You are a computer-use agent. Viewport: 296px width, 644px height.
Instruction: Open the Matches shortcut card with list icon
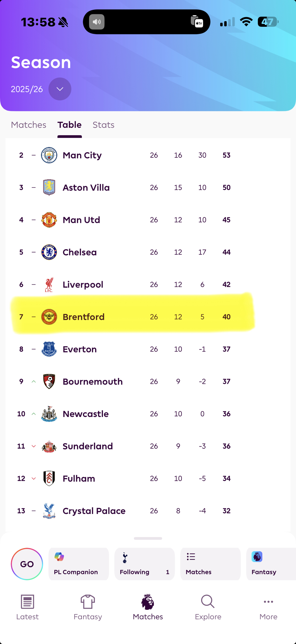(210, 564)
